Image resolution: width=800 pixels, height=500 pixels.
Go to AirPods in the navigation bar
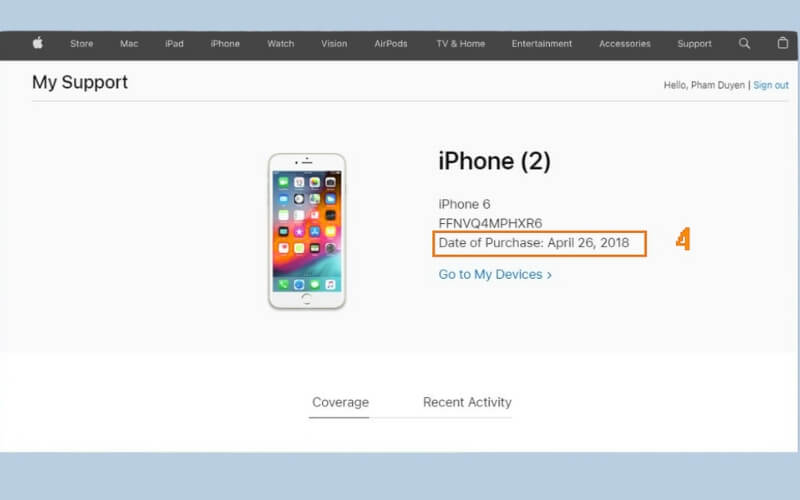391,44
